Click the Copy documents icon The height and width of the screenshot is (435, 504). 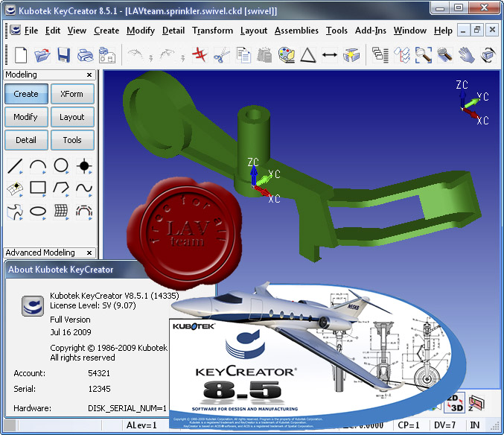pyautogui.click(x=243, y=55)
